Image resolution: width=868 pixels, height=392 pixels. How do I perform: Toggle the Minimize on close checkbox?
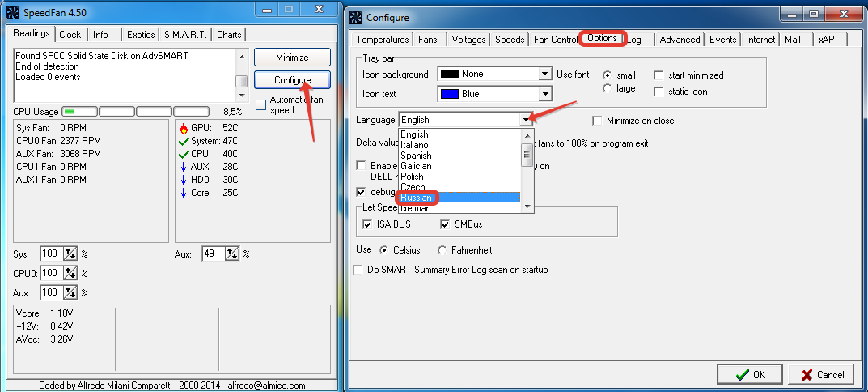598,121
